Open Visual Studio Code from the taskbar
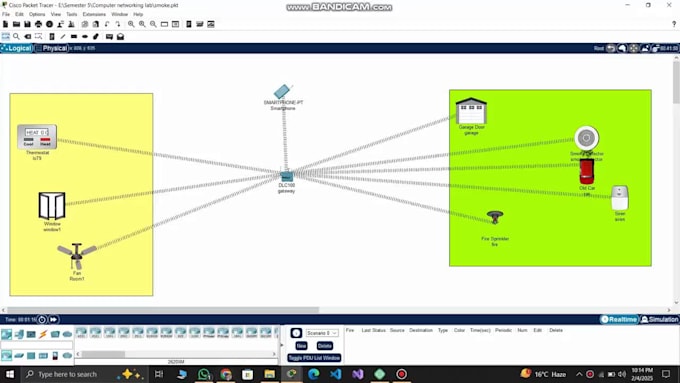 tap(336, 374)
